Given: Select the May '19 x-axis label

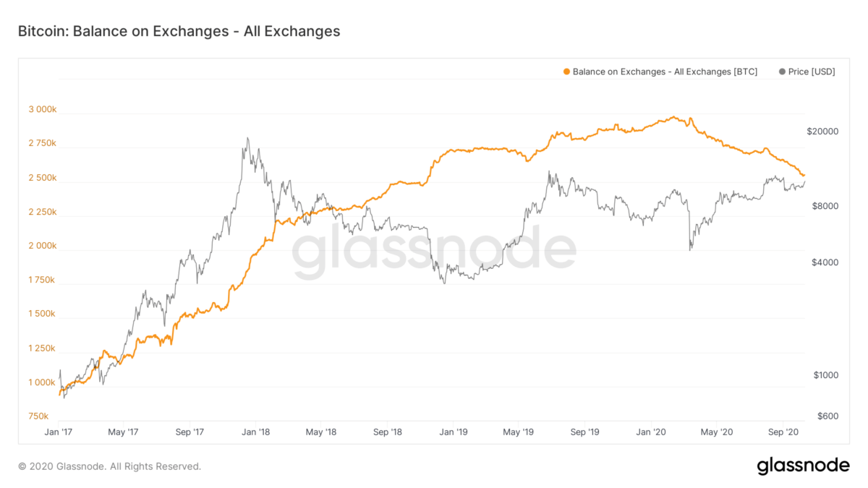Looking at the screenshot, I should coord(518,432).
